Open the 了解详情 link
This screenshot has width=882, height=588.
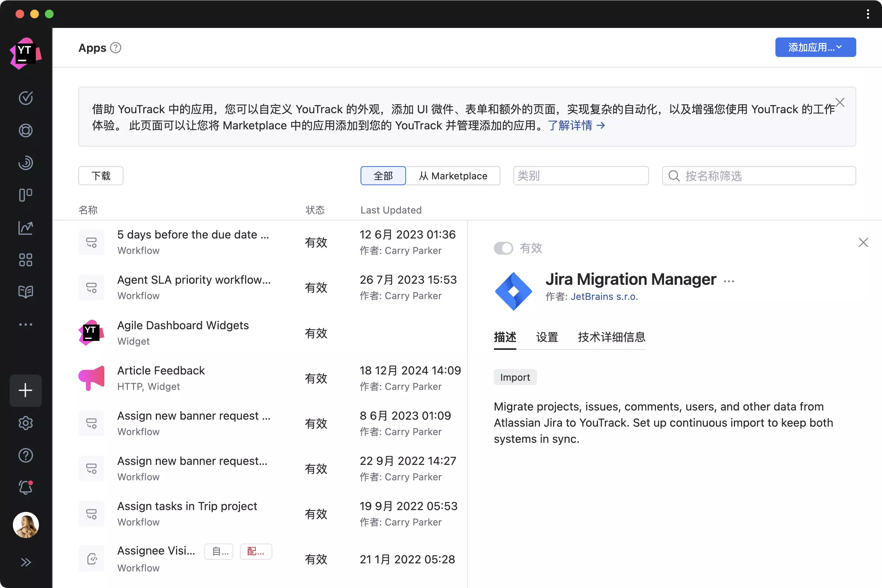tap(576, 125)
